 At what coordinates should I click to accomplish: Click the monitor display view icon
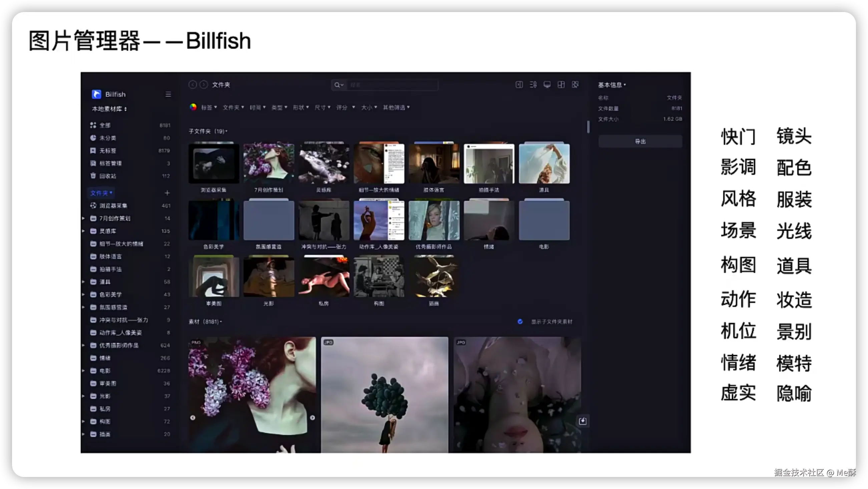[547, 85]
